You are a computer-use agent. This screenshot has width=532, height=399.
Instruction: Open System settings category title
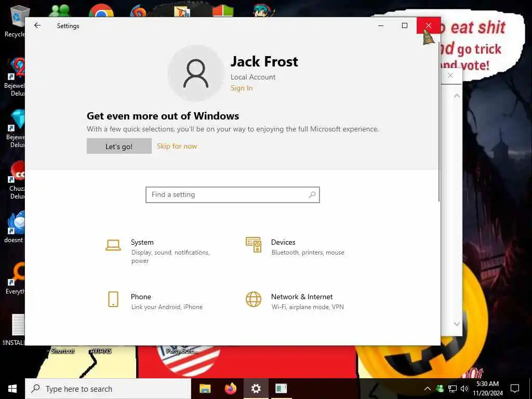[142, 242]
